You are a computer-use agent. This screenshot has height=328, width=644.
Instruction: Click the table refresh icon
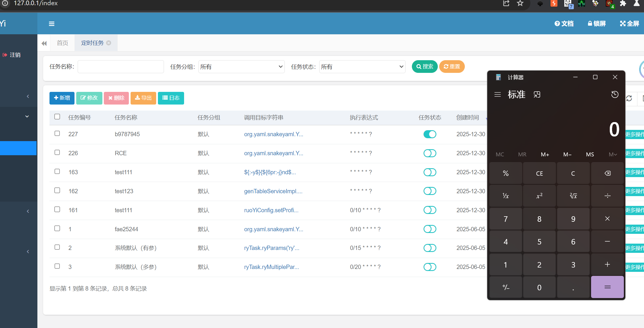(x=629, y=98)
